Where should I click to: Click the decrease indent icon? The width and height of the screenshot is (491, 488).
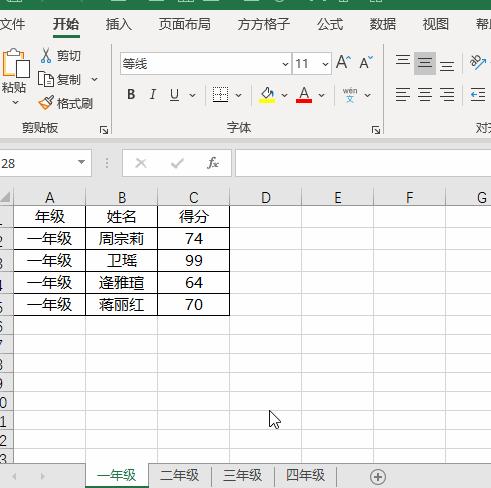[x=478, y=95]
